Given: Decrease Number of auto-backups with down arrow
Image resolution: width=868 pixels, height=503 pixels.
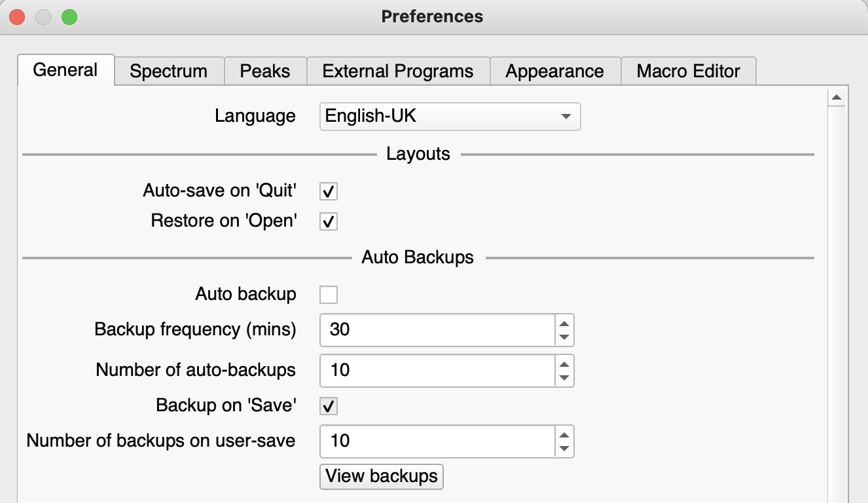Looking at the screenshot, I should pyautogui.click(x=564, y=378).
